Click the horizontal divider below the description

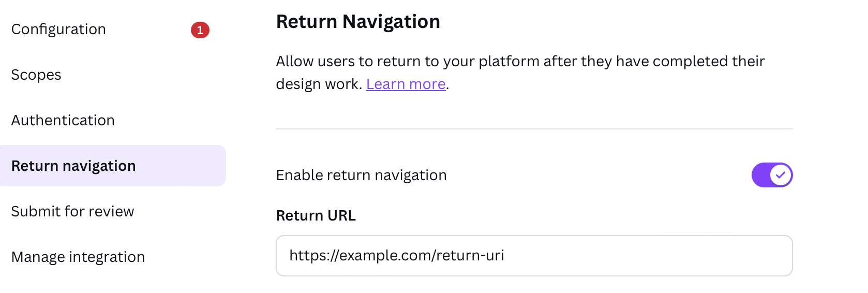point(534,129)
